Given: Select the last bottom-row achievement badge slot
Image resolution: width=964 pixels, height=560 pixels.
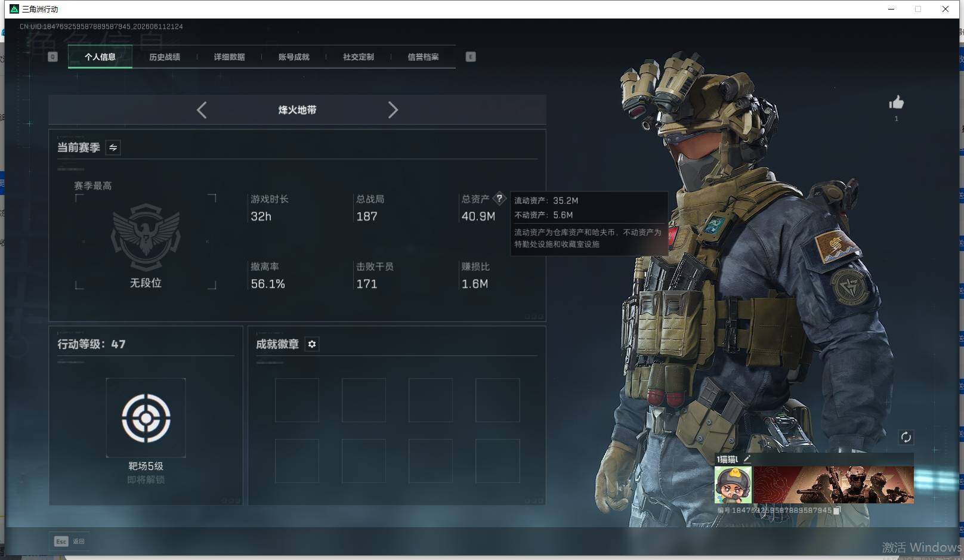Looking at the screenshot, I should [498, 461].
